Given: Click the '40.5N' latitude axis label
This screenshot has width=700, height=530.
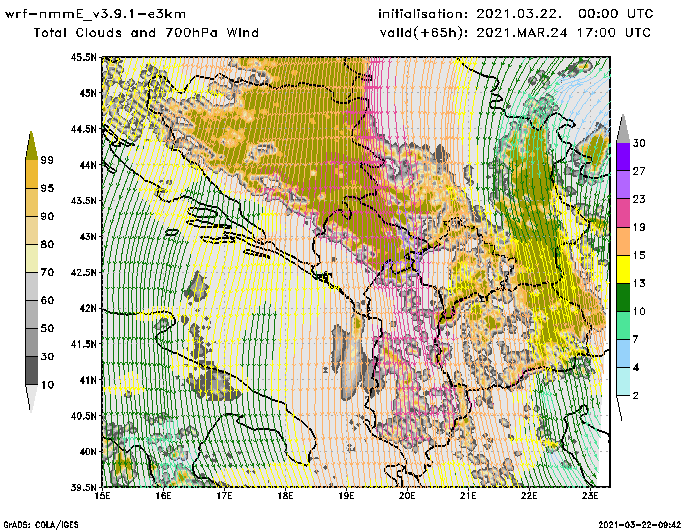Looking at the screenshot, I should (83, 416).
